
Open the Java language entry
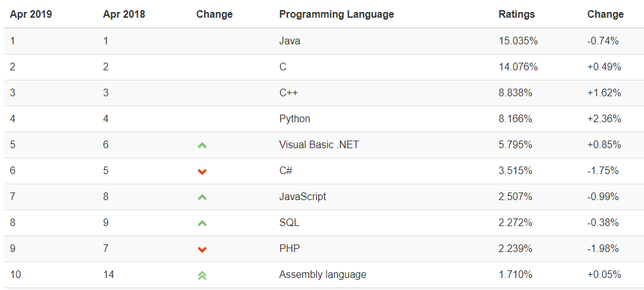click(x=290, y=41)
